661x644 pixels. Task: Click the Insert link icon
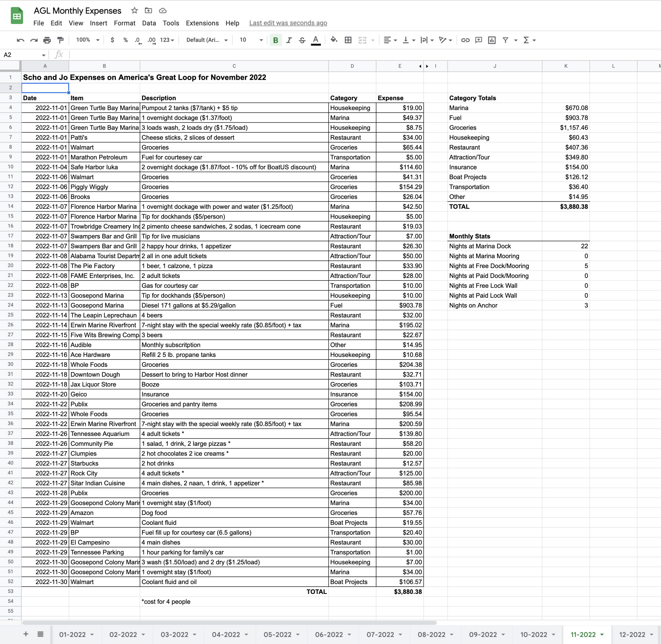coord(465,40)
